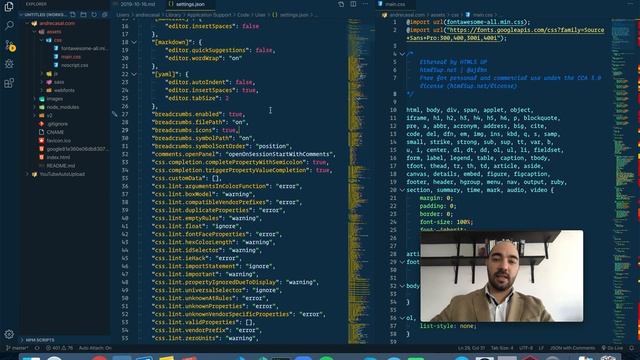The height and width of the screenshot is (360, 640).
Task: Follow the fonts.googleapis.com URL link
Action: pyautogui.click(x=506, y=34)
